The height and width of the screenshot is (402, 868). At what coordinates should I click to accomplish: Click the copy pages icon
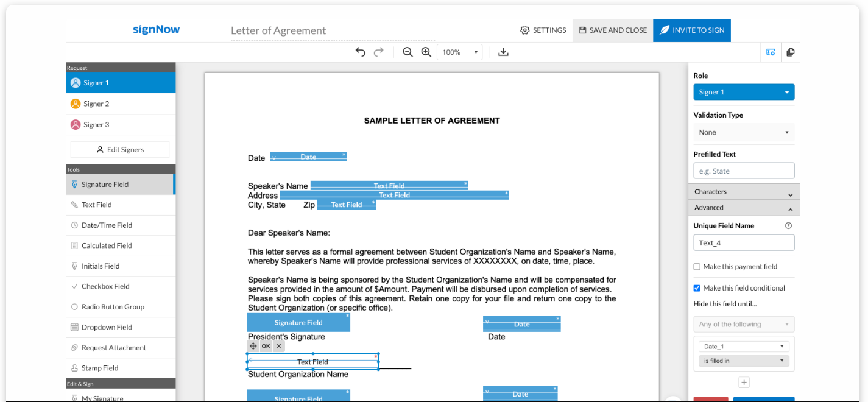[791, 52]
